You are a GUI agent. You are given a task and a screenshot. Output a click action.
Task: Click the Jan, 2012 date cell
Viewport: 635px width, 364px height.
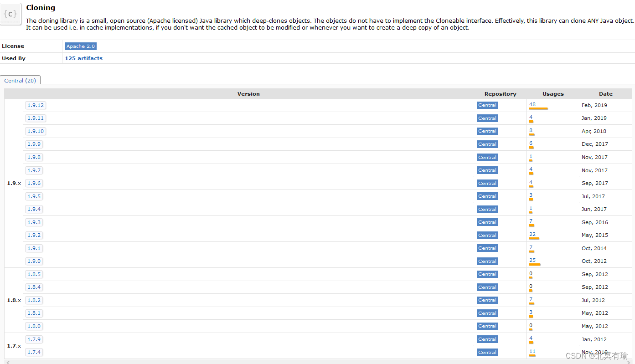(594, 339)
